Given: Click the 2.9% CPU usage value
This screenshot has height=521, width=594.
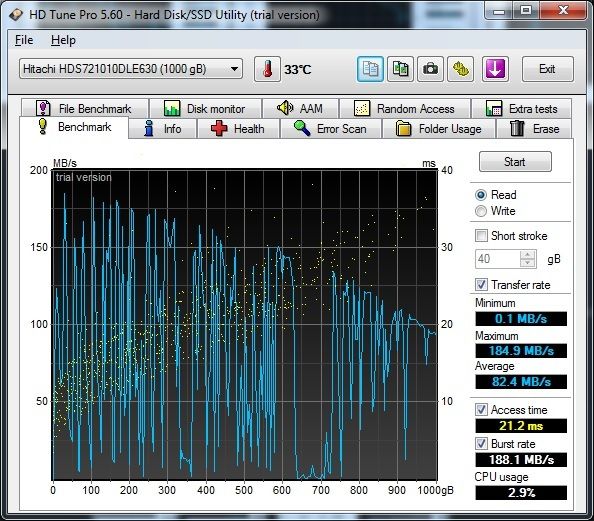Looking at the screenshot, I should [x=521, y=493].
